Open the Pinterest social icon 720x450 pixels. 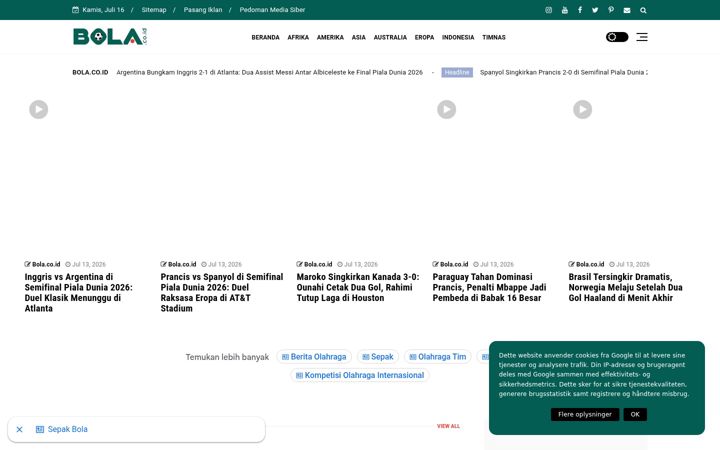coord(611,10)
